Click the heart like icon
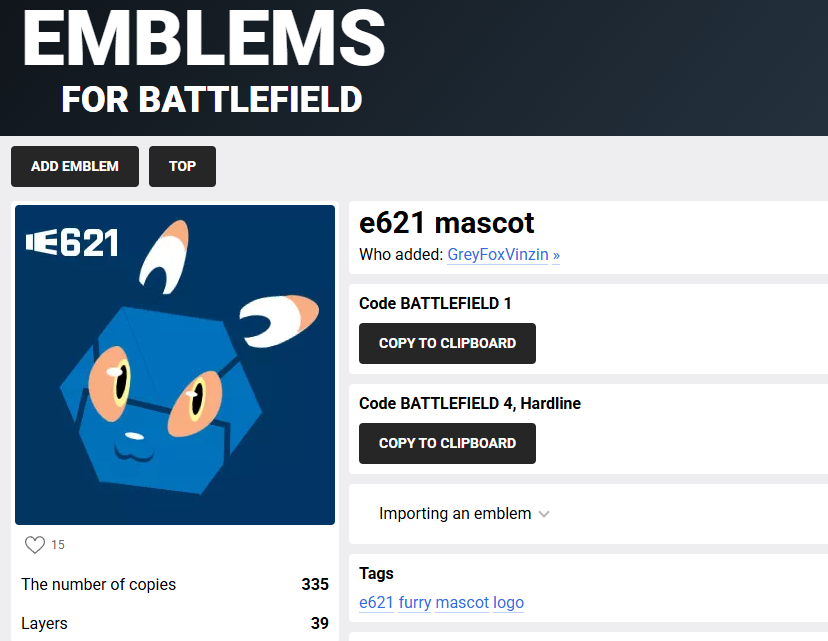828x641 pixels. [x=35, y=545]
